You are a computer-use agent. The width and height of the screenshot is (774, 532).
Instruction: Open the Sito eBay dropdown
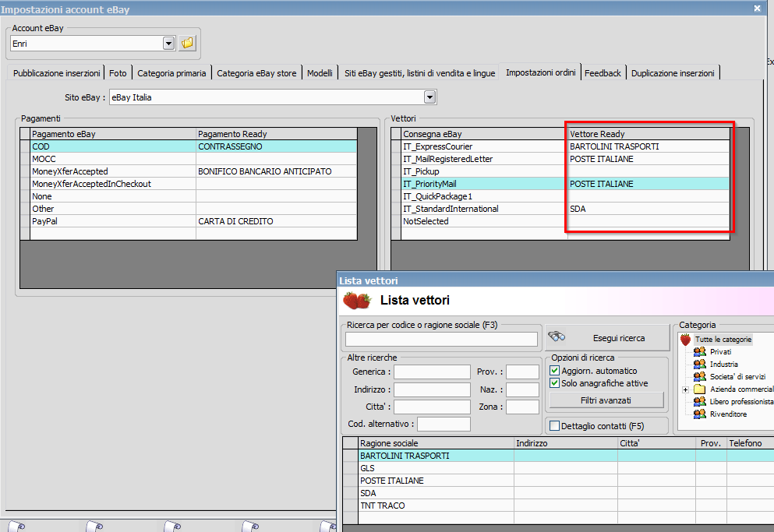click(430, 97)
